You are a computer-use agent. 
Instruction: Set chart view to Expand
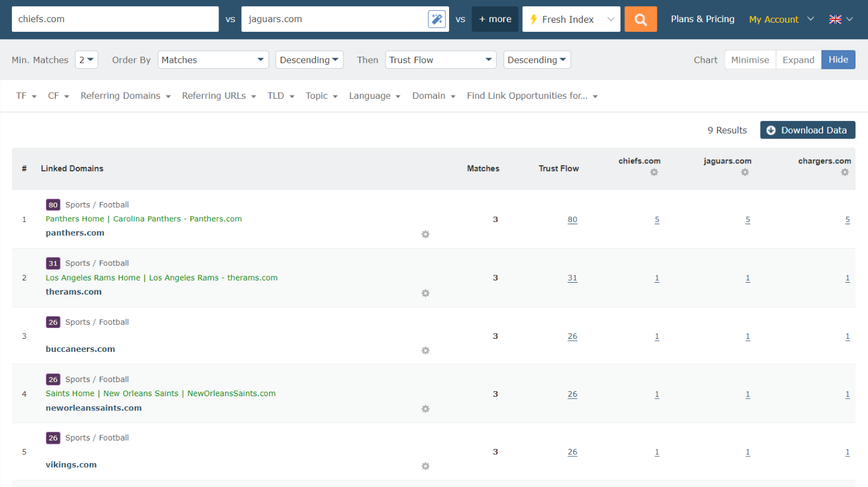(798, 60)
